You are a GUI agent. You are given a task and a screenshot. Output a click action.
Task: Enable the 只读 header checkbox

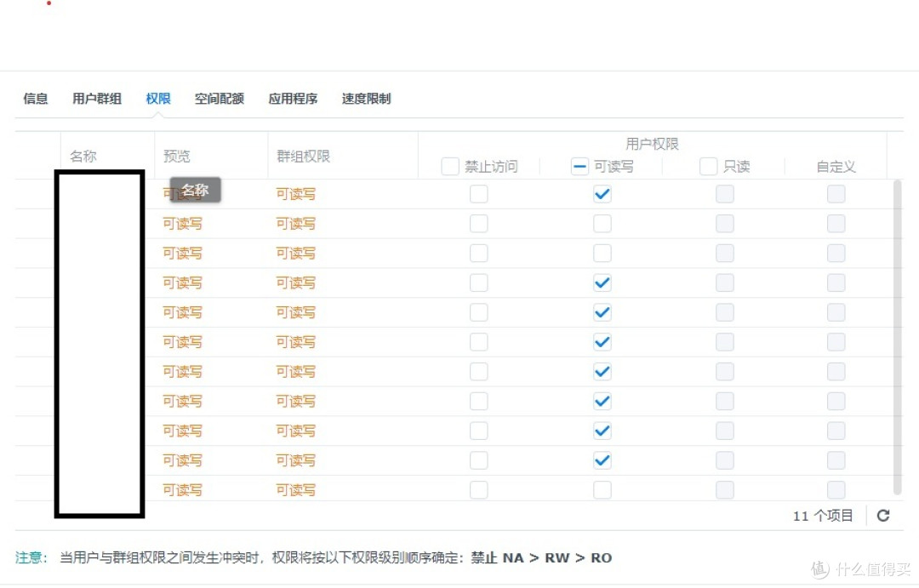708,167
